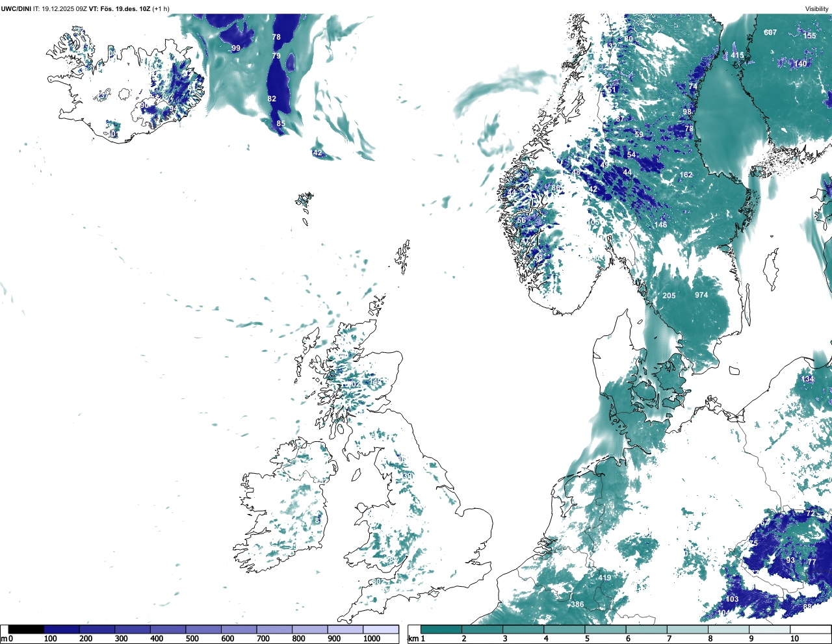Image resolution: width=832 pixels, height=644 pixels.
Task: Click the 'Fös. 19.des. 10Z' valid time
Action: (x=125, y=8)
